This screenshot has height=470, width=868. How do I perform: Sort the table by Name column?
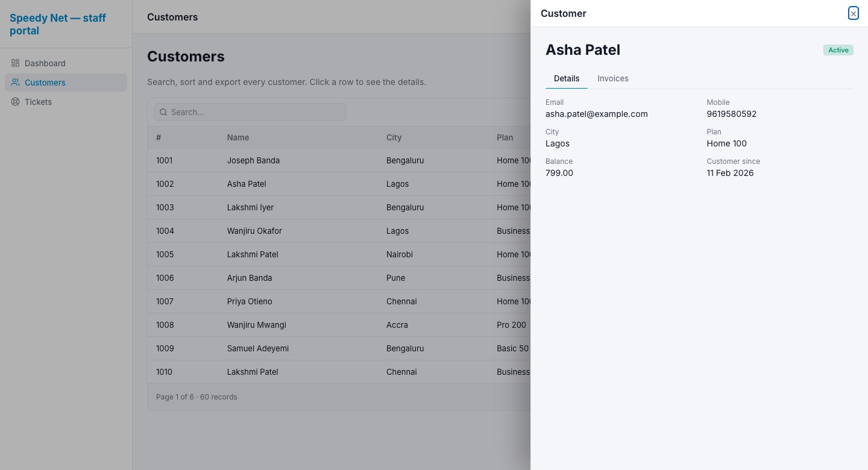coord(238,137)
